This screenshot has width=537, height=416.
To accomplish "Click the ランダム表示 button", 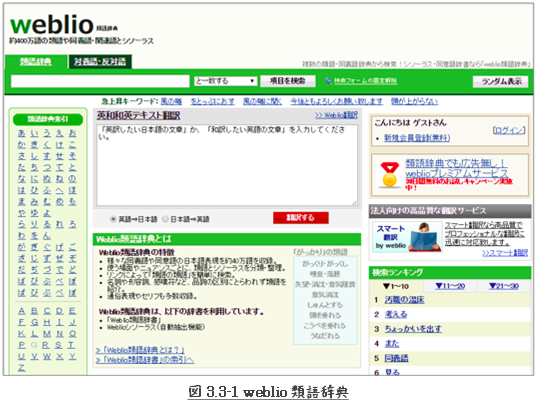I will tap(501, 81).
